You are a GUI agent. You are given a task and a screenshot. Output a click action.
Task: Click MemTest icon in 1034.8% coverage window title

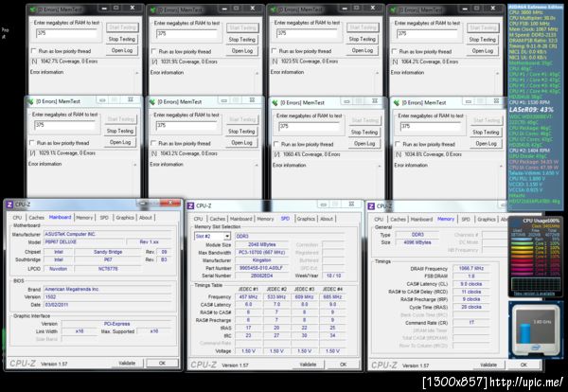397,103
